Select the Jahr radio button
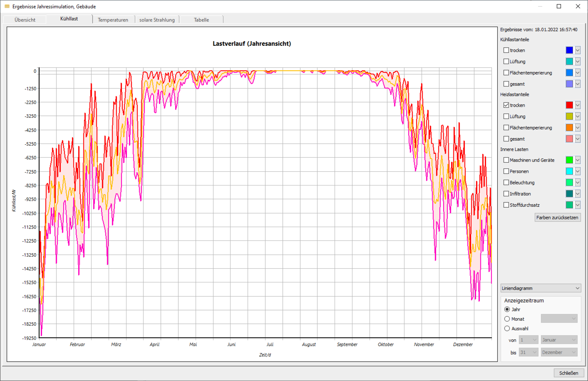This screenshot has width=588, height=381. [507, 309]
